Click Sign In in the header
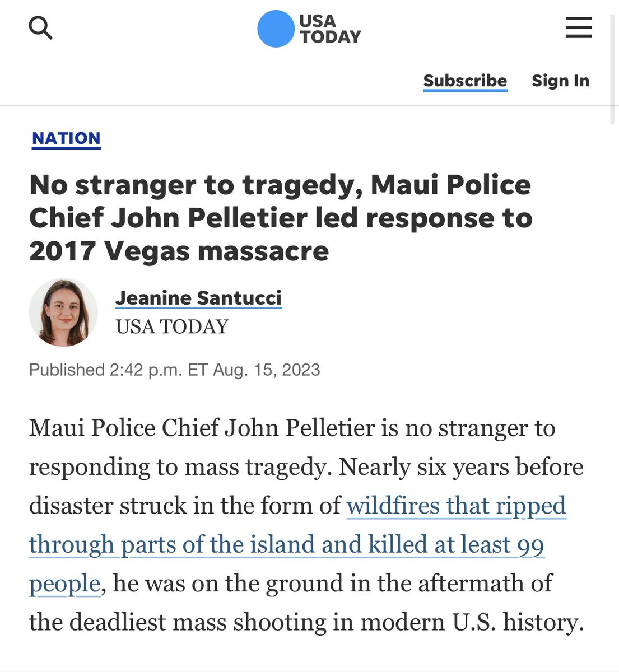This screenshot has width=619, height=672. tap(560, 81)
